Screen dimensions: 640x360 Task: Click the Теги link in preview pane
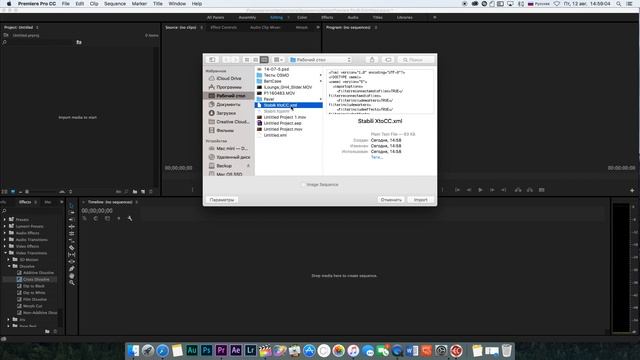pos(377,157)
